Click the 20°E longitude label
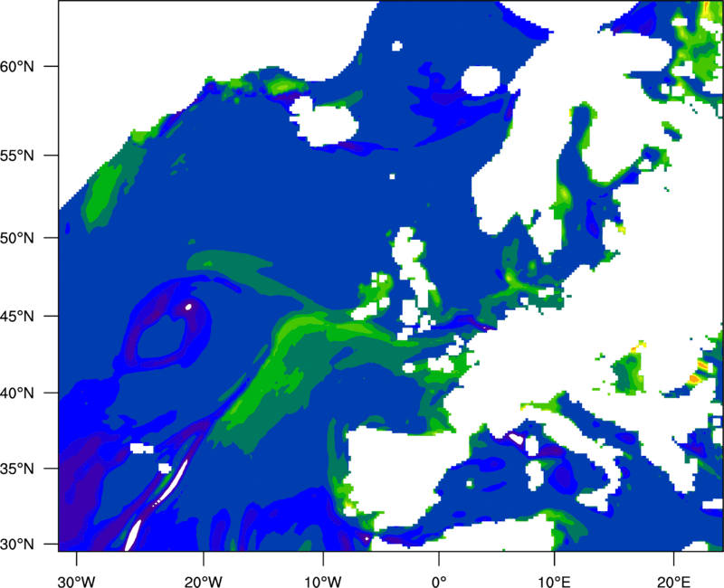The width and height of the screenshot is (724, 588). click(673, 582)
